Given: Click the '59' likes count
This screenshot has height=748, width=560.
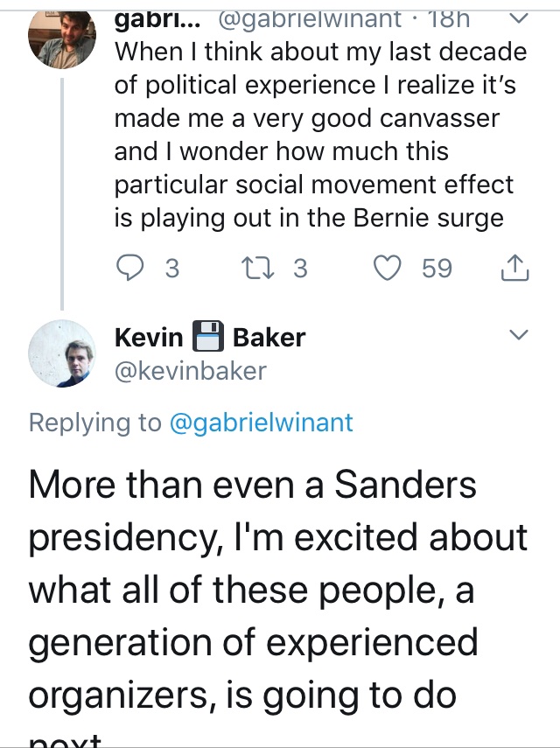Looking at the screenshot, I should coord(437,268).
